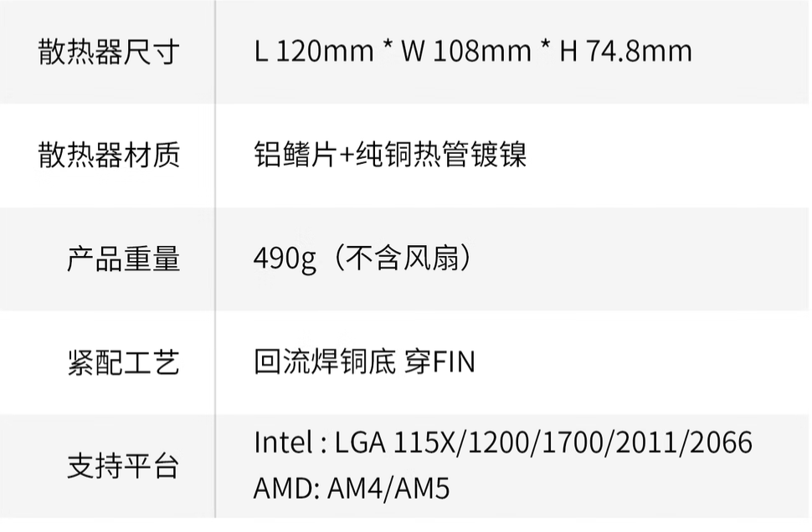Click the 散热器尺寸 label
812x532 pixels.
[109, 52]
